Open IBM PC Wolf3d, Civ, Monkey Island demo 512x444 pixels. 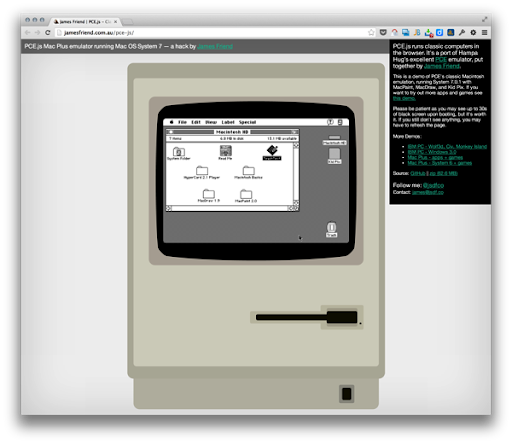447,147
